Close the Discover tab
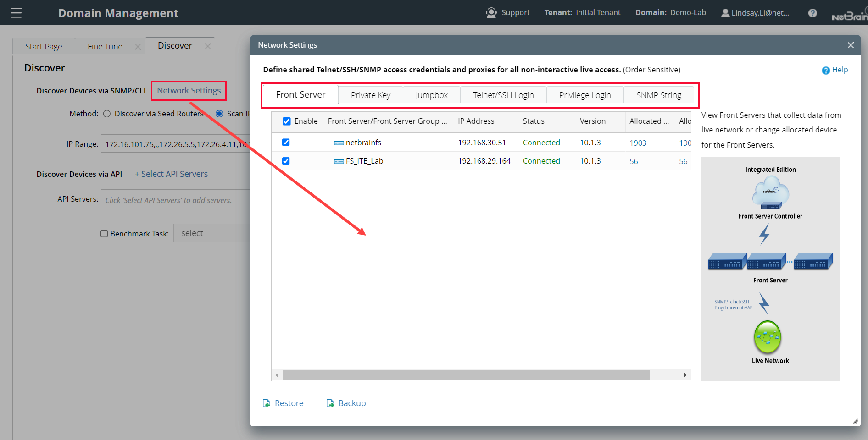 (208, 46)
